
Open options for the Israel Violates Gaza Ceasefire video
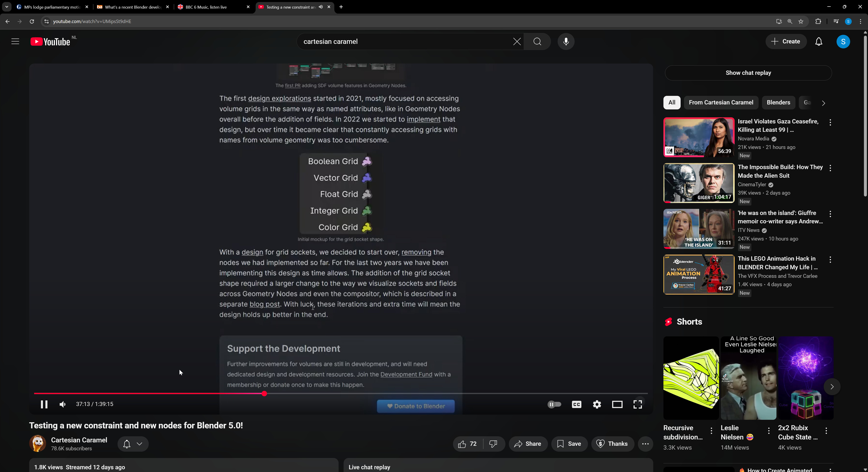(x=830, y=122)
